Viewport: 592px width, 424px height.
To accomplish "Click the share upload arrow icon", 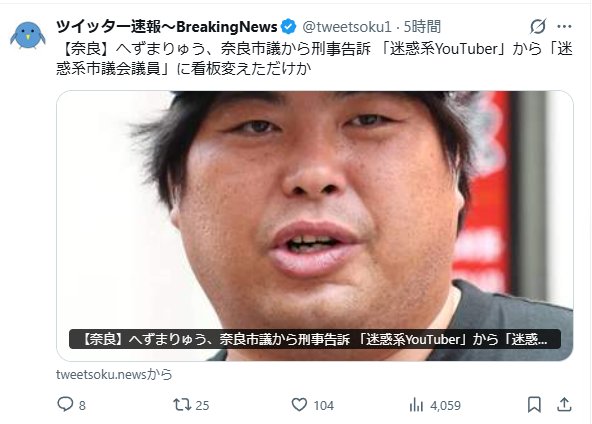I will [564, 405].
